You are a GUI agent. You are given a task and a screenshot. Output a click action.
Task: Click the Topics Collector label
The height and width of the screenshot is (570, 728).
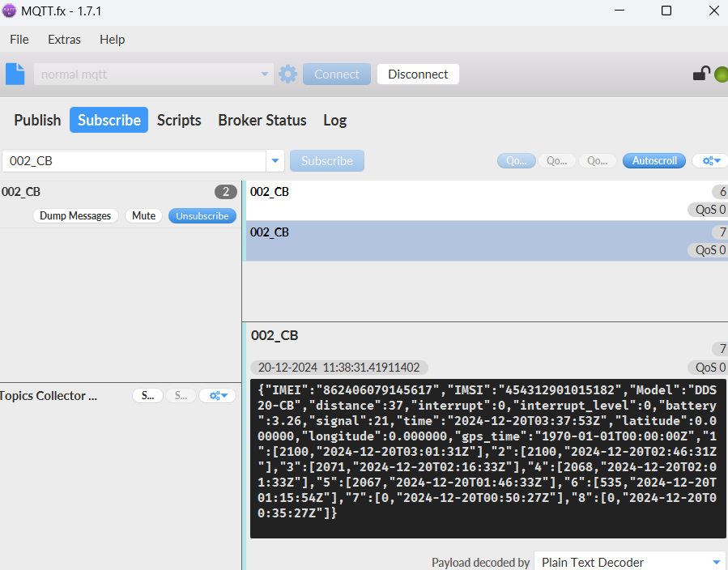click(x=49, y=395)
